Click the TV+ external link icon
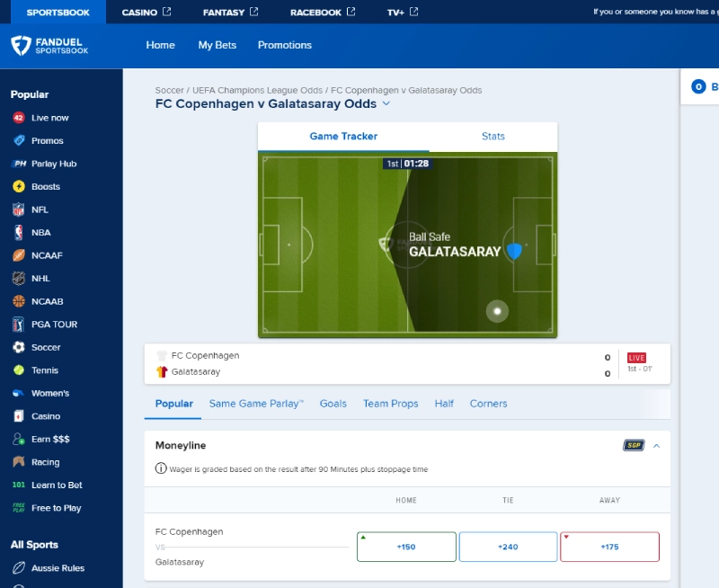The height and width of the screenshot is (588, 719). pos(413,12)
